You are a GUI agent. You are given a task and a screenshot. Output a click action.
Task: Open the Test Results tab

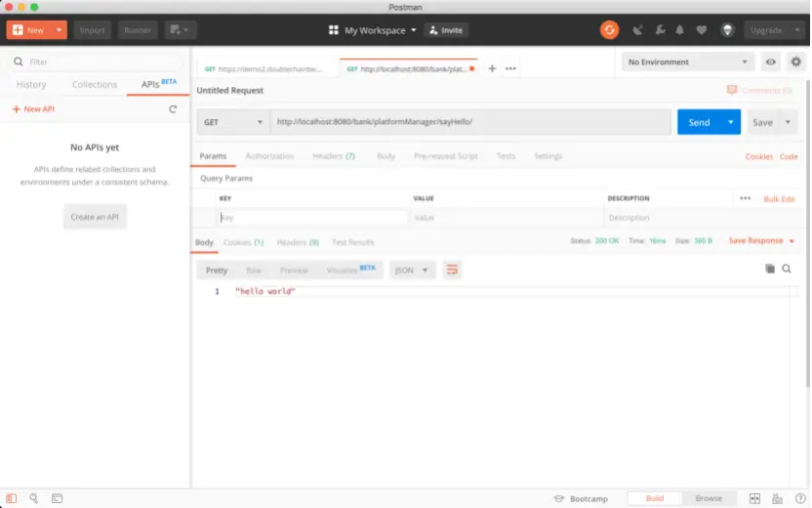pyautogui.click(x=352, y=242)
